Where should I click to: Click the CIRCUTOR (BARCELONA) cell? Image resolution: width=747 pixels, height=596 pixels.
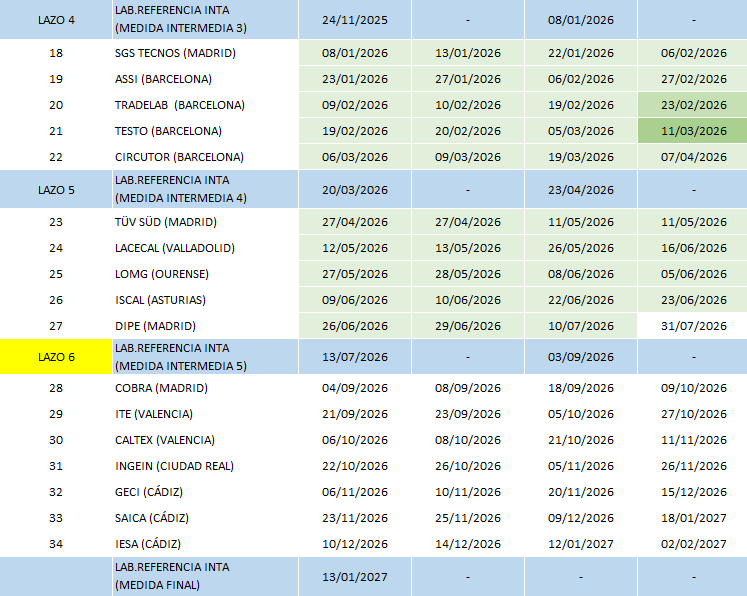tap(205, 157)
